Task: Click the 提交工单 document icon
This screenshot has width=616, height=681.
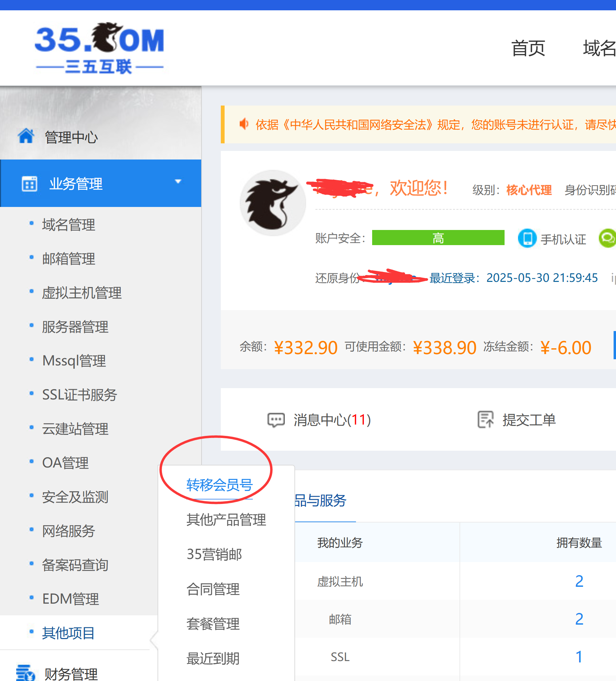Action: (485, 419)
